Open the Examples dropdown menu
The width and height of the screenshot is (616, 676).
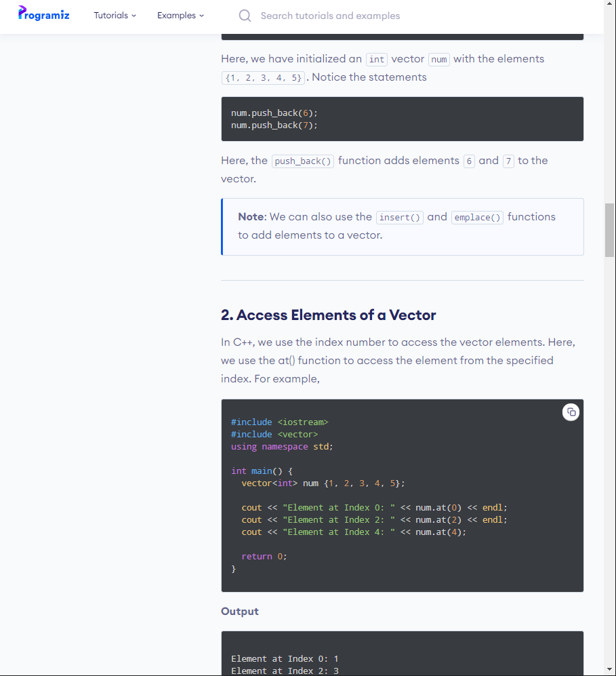click(x=180, y=16)
